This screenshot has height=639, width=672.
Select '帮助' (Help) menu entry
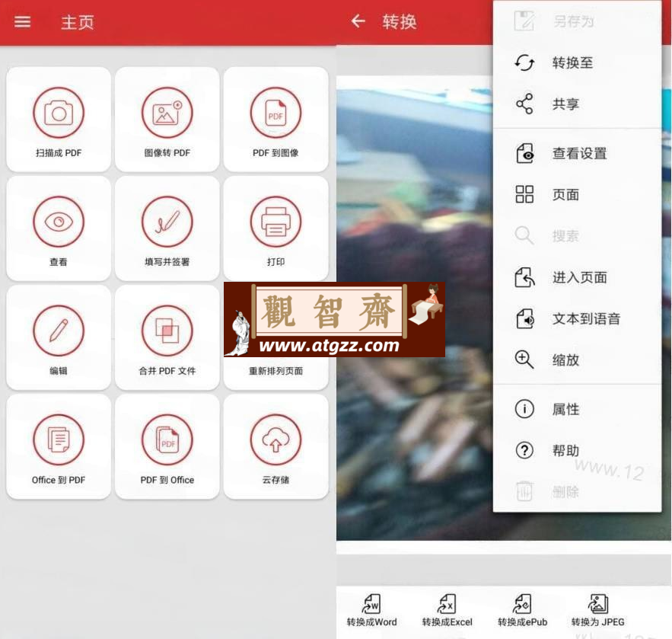(x=578, y=450)
